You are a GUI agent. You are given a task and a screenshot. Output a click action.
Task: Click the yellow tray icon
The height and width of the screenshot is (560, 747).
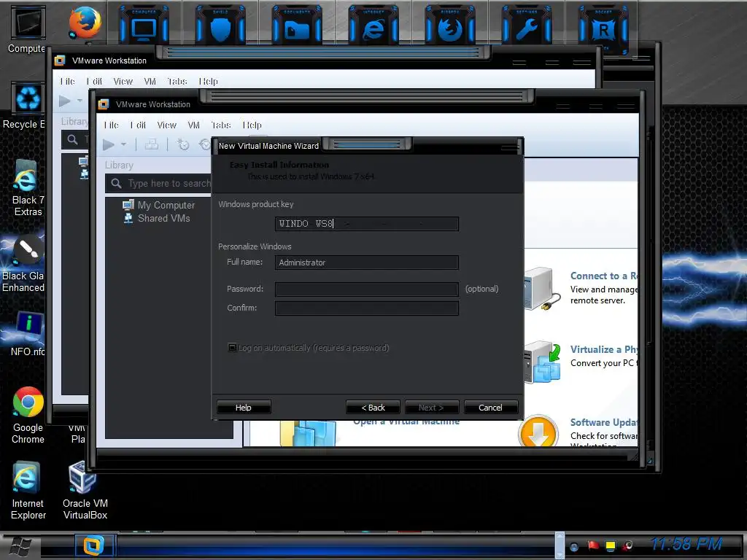click(x=611, y=545)
